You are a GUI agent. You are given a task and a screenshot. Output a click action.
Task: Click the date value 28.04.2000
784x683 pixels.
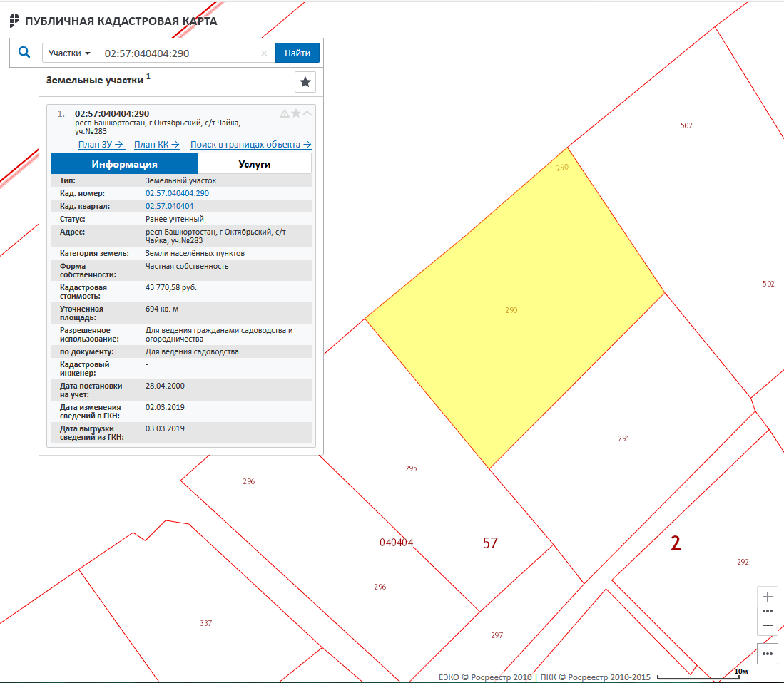165,386
